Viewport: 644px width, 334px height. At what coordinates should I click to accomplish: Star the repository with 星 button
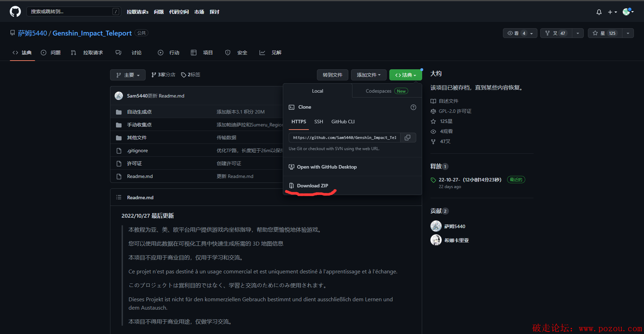coord(605,33)
